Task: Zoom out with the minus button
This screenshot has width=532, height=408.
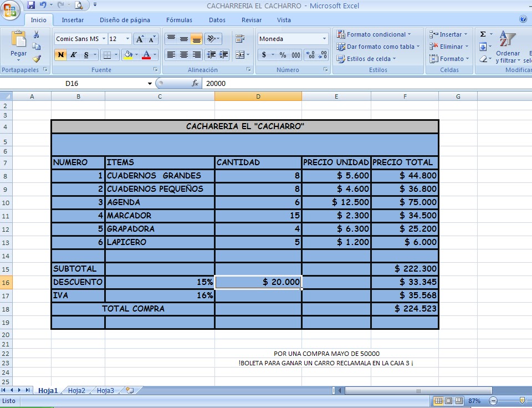Action: click(x=493, y=401)
